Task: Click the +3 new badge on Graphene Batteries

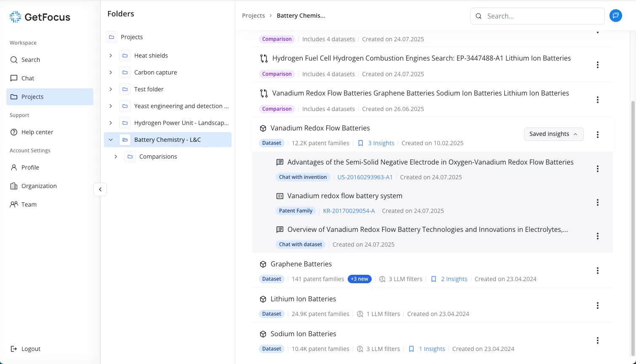Action: pyautogui.click(x=359, y=279)
